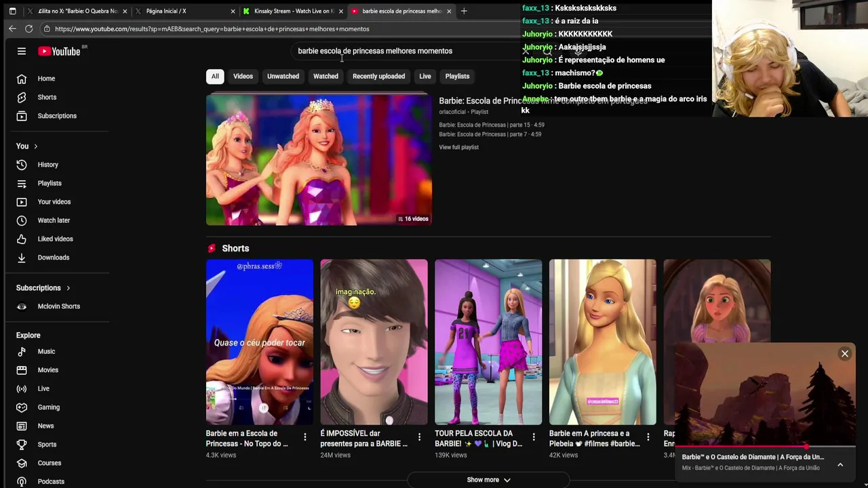Viewport: 868px width, 488px height.
Task: Select the Recently uploaded filter chip
Action: 378,76
